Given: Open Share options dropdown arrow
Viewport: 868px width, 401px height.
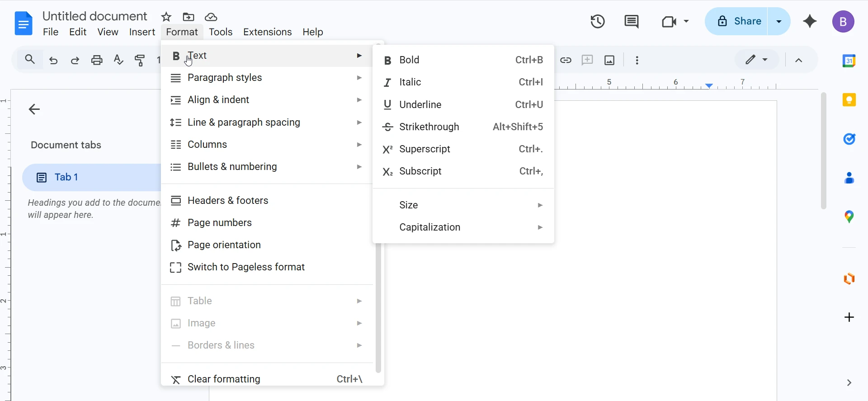Looking at the screenshot, I should coord(779,21).
